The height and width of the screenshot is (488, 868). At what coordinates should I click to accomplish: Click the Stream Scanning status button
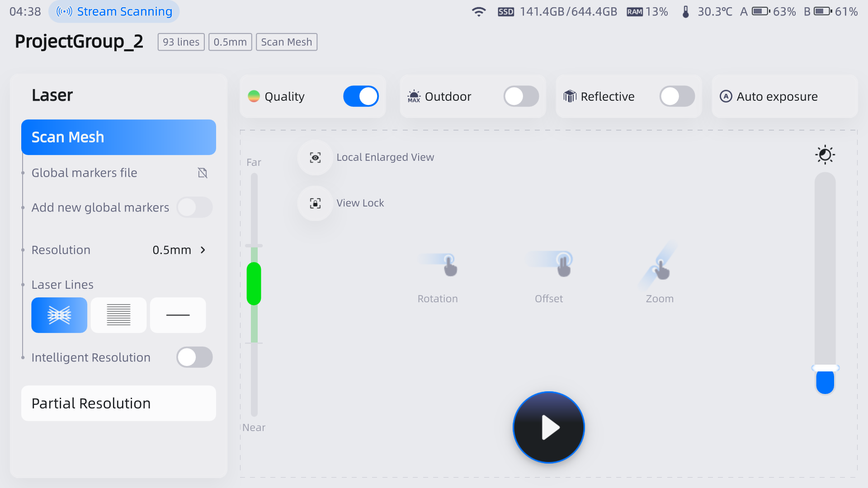114,12
